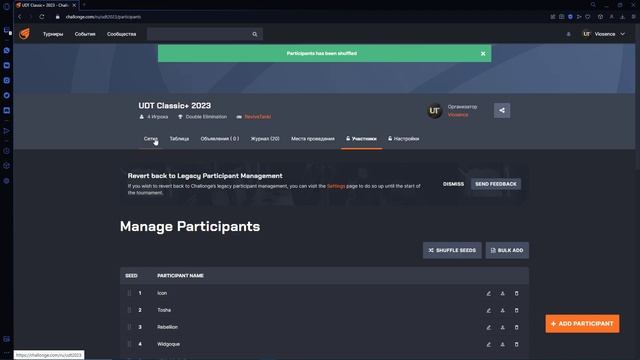Delete participant Rebellion with trash icon
The height and width of the screenshot is (360, 640).
[516, 327]
